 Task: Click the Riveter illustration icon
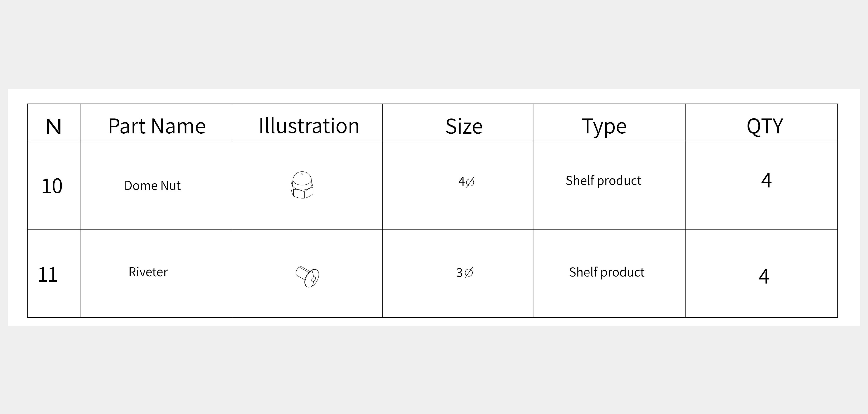[x=307, y=277]
